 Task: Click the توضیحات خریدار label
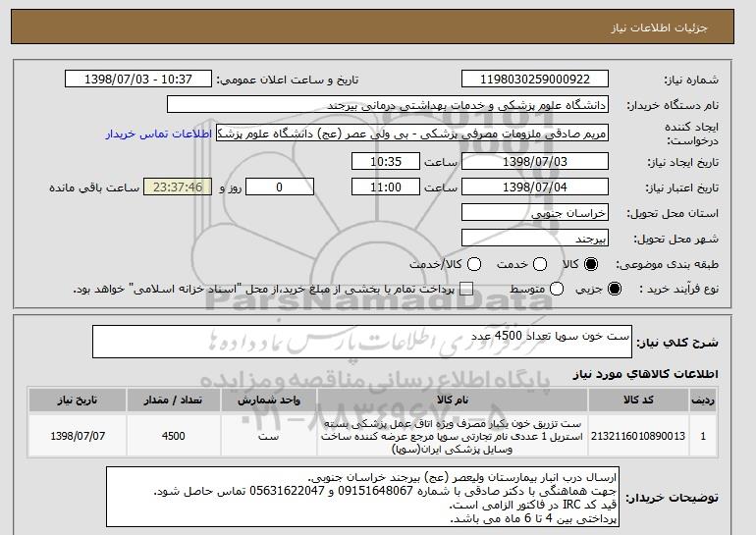672,498
